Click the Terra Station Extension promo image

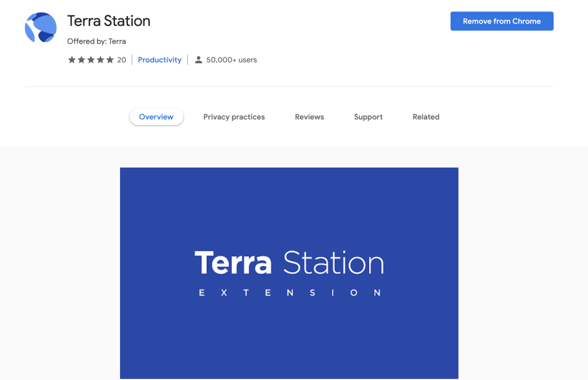[289, 273]
